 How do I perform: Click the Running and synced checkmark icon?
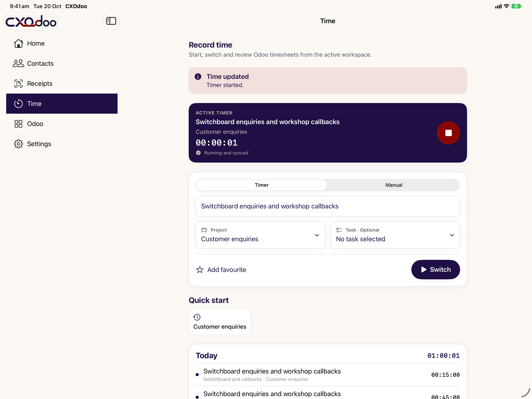(198, 153)
